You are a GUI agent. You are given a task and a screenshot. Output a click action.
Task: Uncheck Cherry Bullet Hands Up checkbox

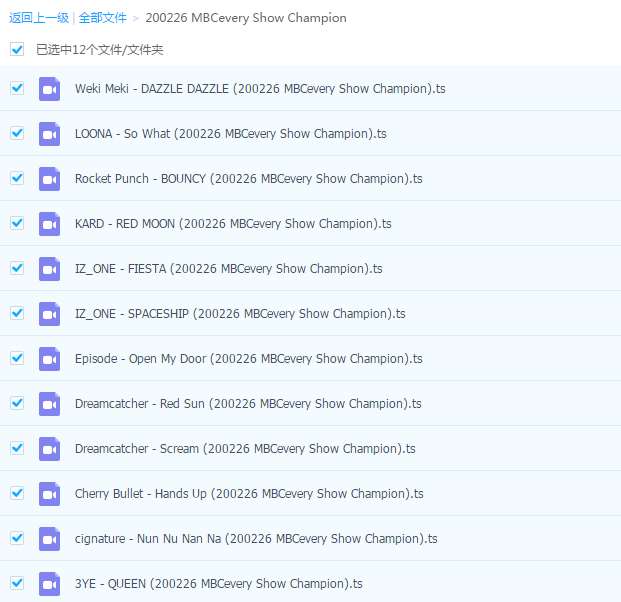click(17, 493)
